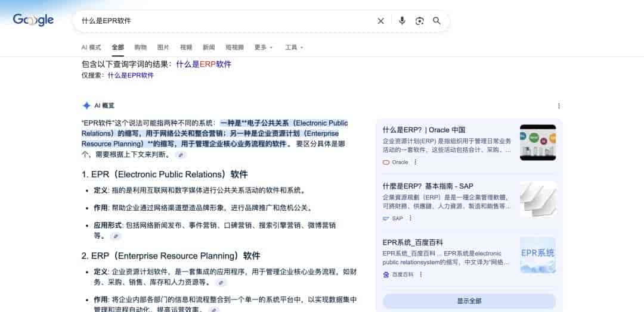Screen dimensions: 644x312
Task: Open three-dot menu next to 百度百科 source
Action: point(420,274)
